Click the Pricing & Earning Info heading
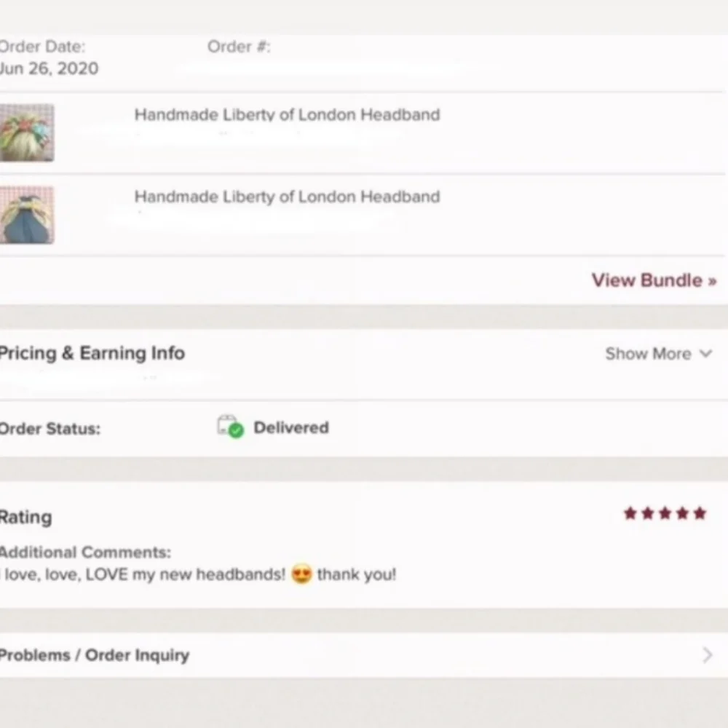This screenshot has height=728, width=728. [x=92, y=353]
